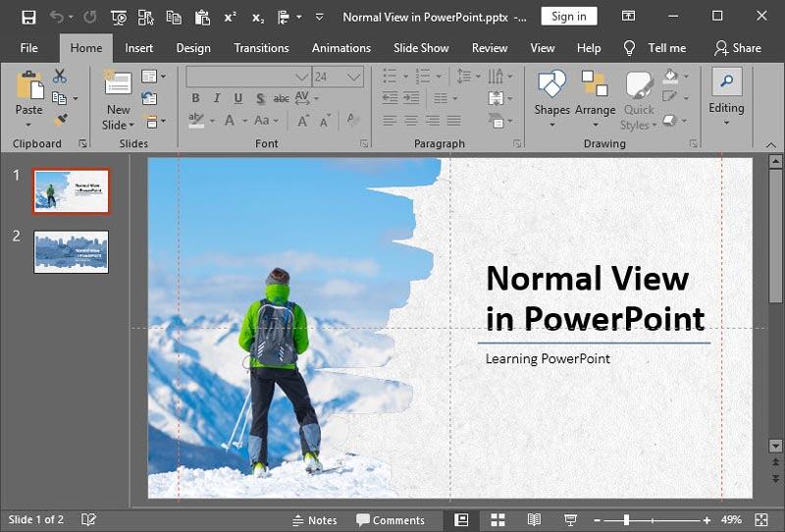
Task: Increase list indent level
Action: pyautogui.click(x=411, y=98)
